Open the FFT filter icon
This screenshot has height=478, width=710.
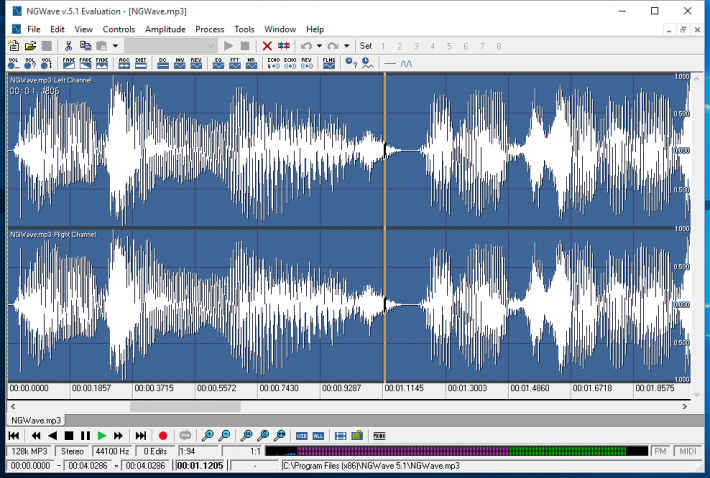tap(235, 63)
